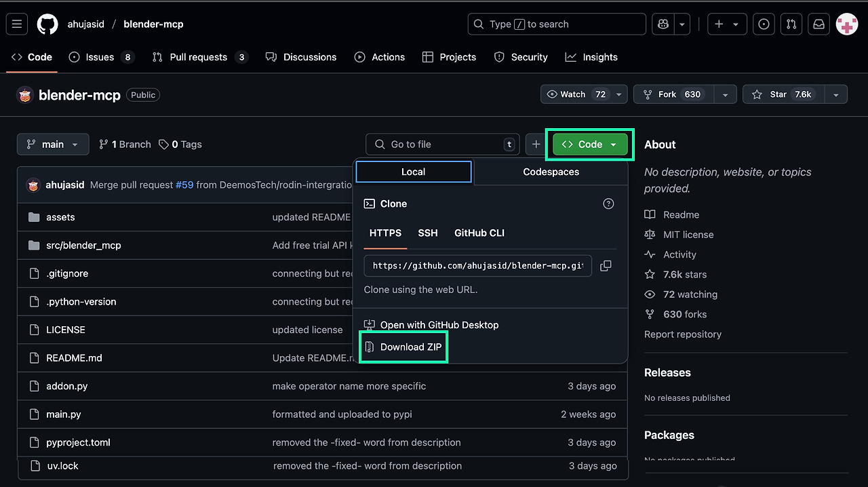Click the src/blender_mcp folder icon
The image size is (868, 487).
[34, 245]
